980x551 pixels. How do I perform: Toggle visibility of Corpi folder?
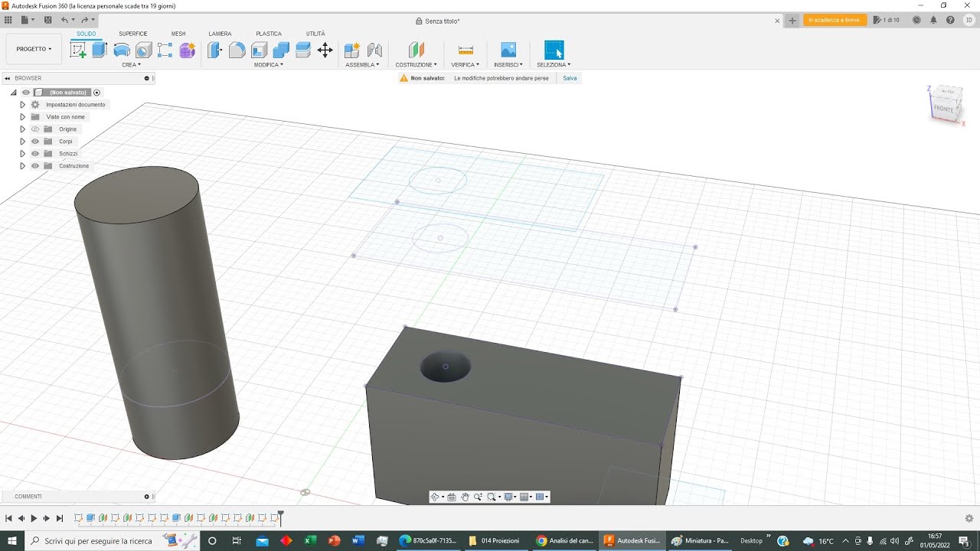(x=35, y=142)
